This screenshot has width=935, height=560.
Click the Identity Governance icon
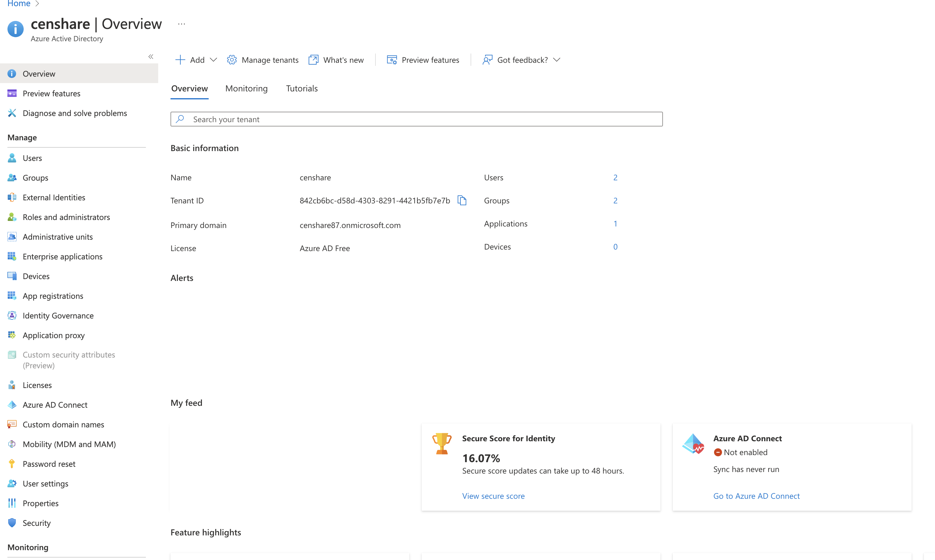click(x=12, y=315)
